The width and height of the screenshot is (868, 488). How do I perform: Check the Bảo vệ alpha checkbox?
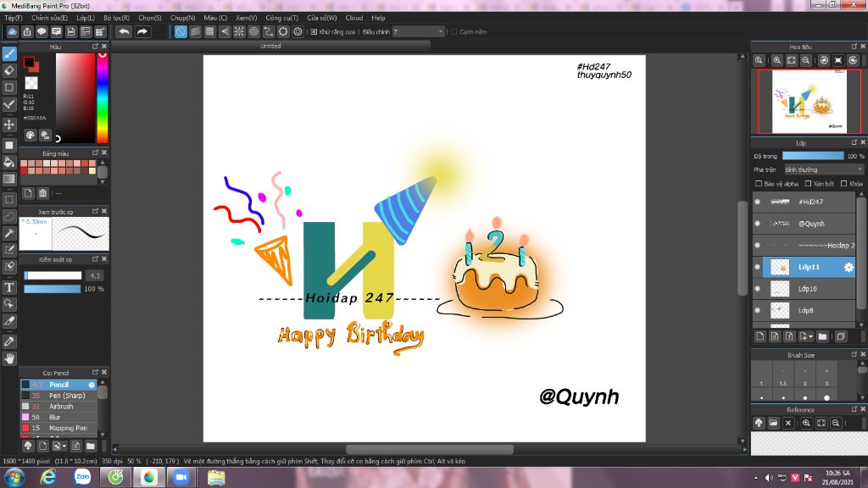[759, 184]
